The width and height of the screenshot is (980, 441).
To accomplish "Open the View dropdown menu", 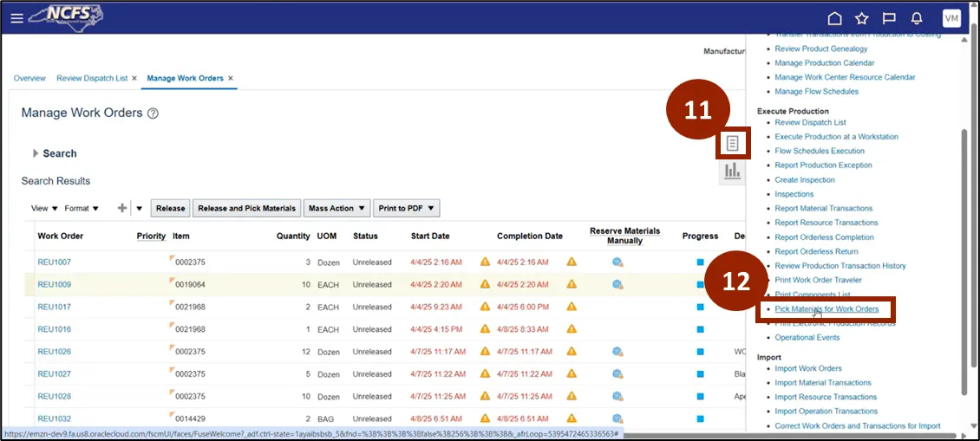I will 44,208.
